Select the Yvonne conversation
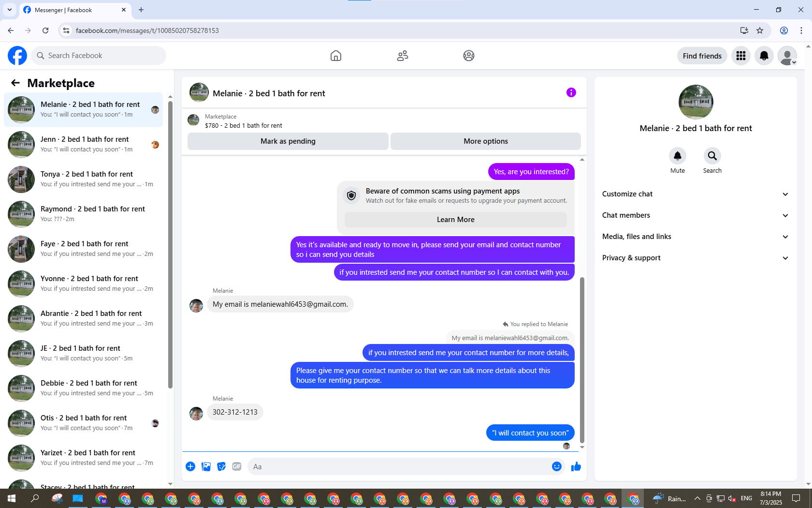Image resolution: width=812 pixels, height=508 pixels. click(83, 284)
